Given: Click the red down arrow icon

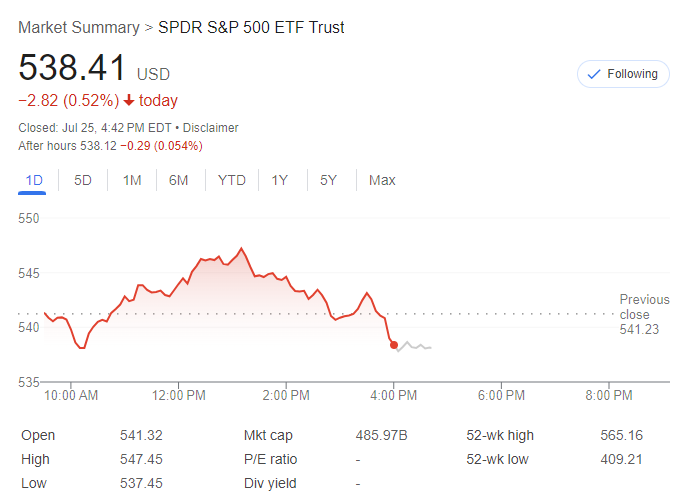Looking at the screenshot, I should pos(129,101).
